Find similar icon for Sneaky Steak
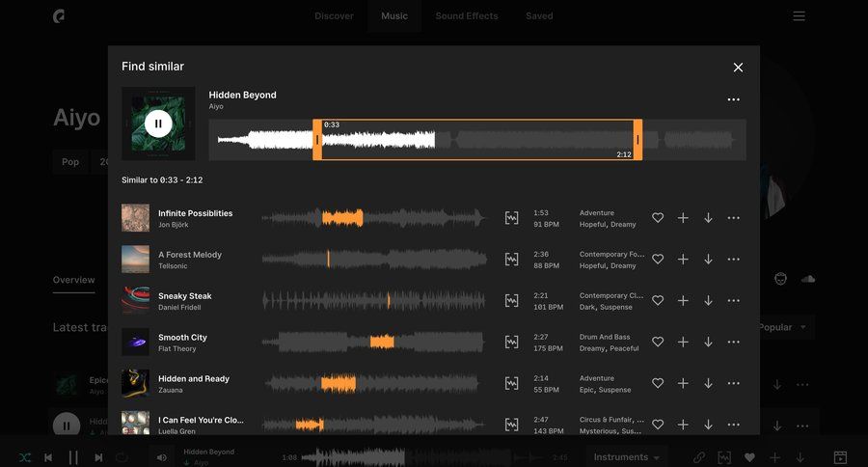Screen dimensions: 868x467 512,301
